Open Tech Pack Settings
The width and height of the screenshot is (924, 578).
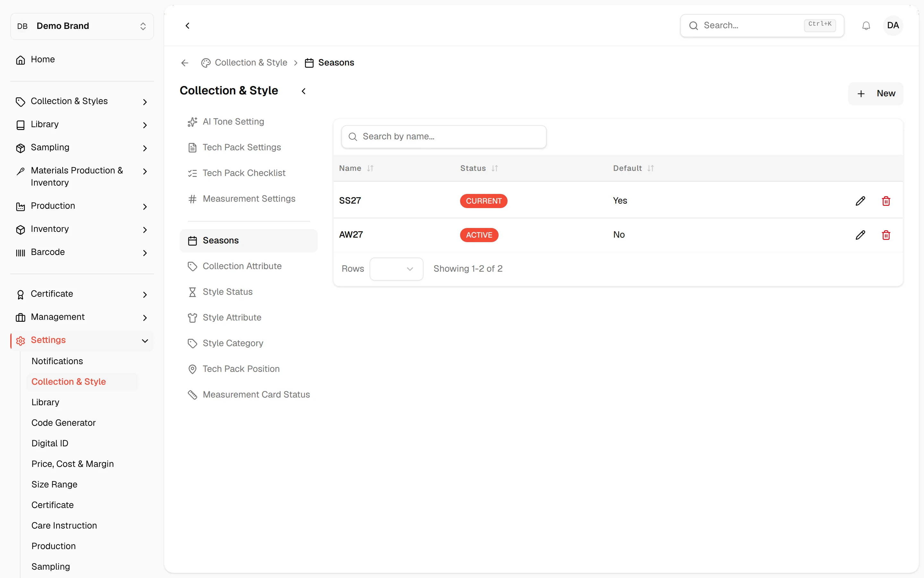[x=249, y=147]
